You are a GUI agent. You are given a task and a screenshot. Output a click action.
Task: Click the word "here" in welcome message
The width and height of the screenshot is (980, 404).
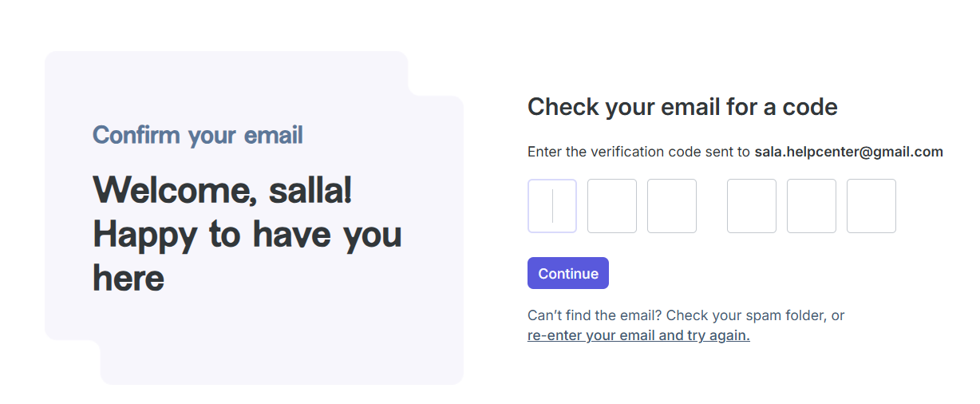(x=128, y=279)
